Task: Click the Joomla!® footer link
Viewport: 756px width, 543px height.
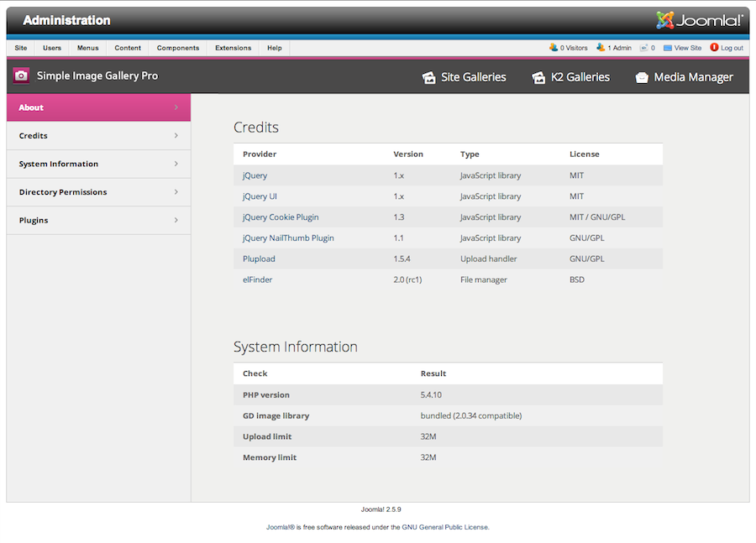Action: click(x=281, y=527)
